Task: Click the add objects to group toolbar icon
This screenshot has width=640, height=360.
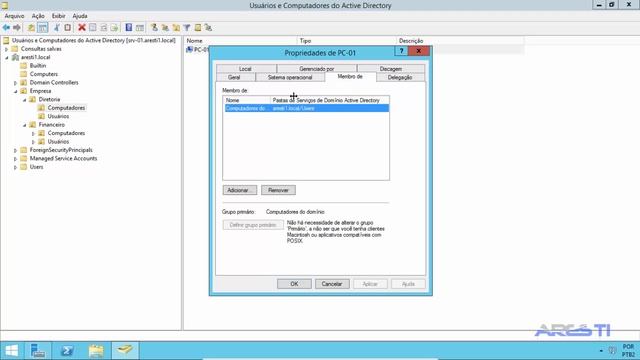Action: tap(208, 28)
